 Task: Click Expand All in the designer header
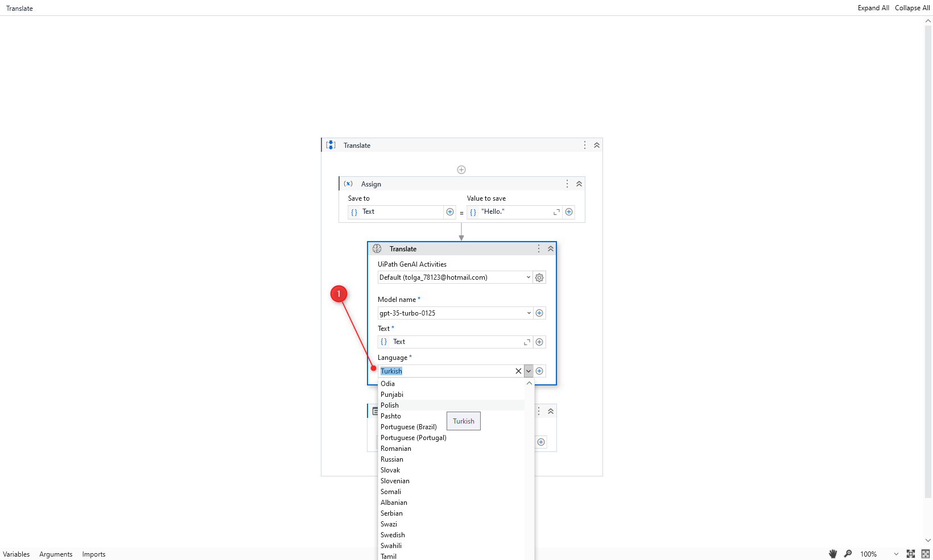(873, 8)
